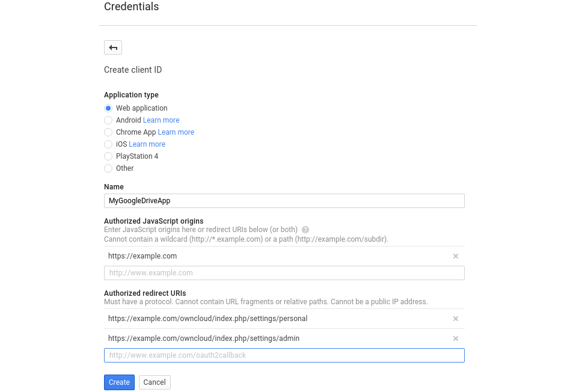Choose Chrome App radio option
Image resolution: width=585 pixels, height=392 pixels.
(108, 132)
